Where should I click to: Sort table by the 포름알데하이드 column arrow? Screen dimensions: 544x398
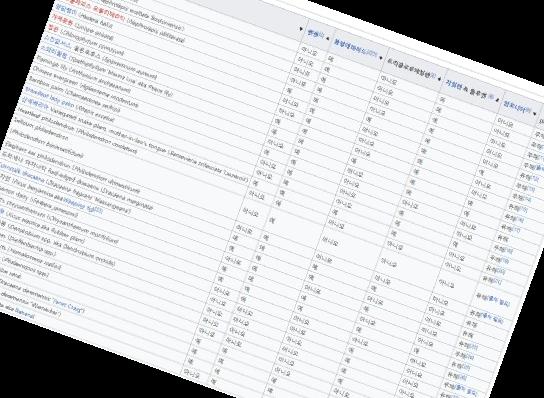point(381,58)
